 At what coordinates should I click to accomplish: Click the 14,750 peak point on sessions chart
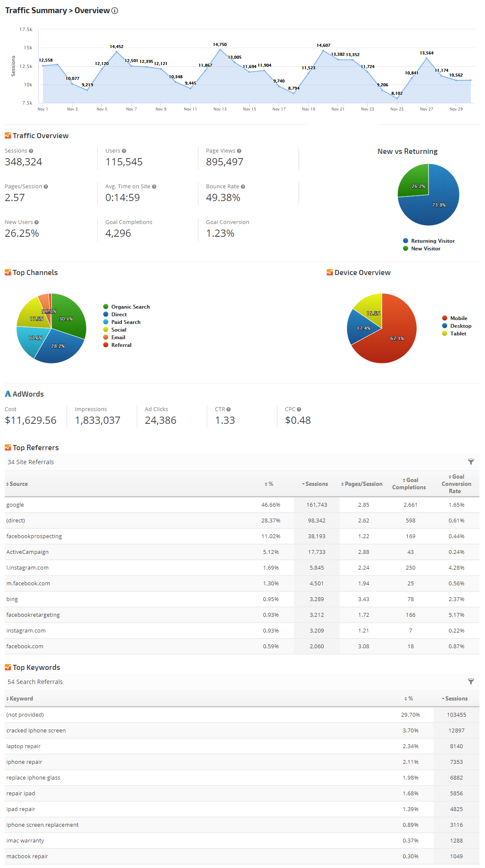[x=220, y=50]
